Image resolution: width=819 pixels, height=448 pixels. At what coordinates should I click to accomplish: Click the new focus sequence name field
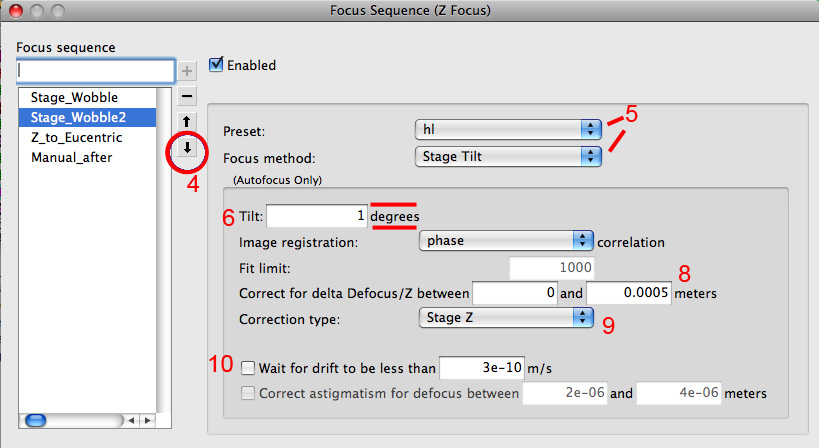pos(95,70)
